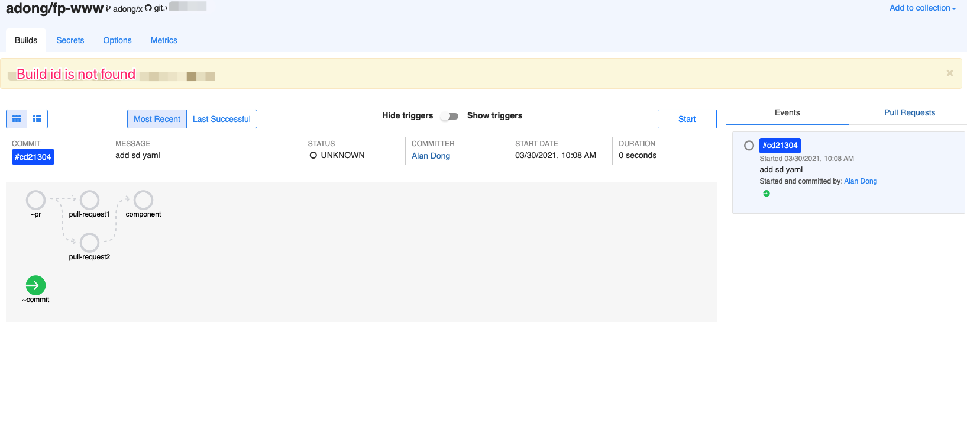This screenshot has height=428, width=980.
Task: Open the Builds tab
Action: [26, 40]
